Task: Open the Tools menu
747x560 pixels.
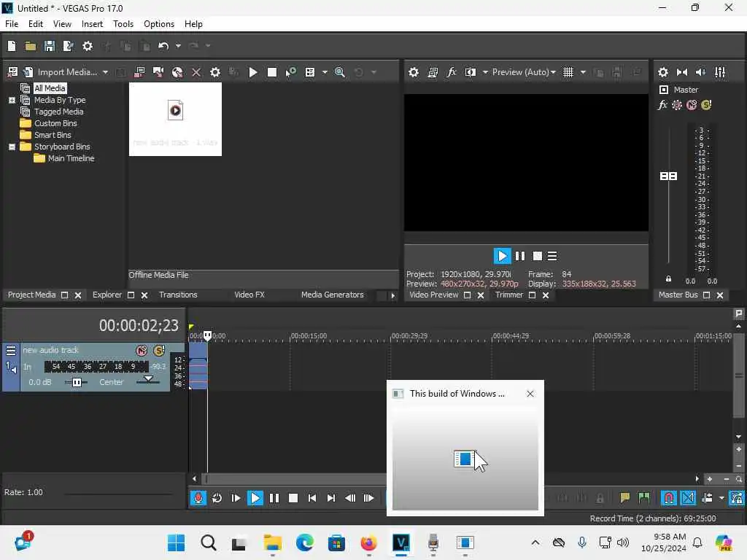Action: pos(123,24)
